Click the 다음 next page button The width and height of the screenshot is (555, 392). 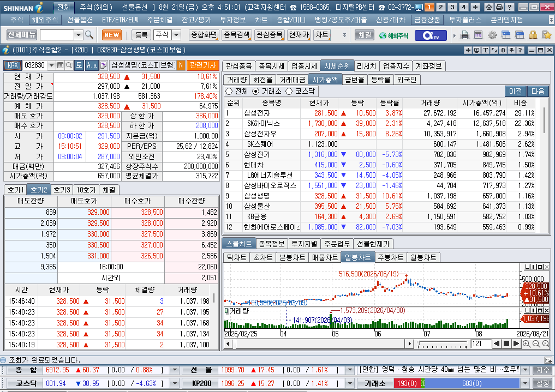538,91
